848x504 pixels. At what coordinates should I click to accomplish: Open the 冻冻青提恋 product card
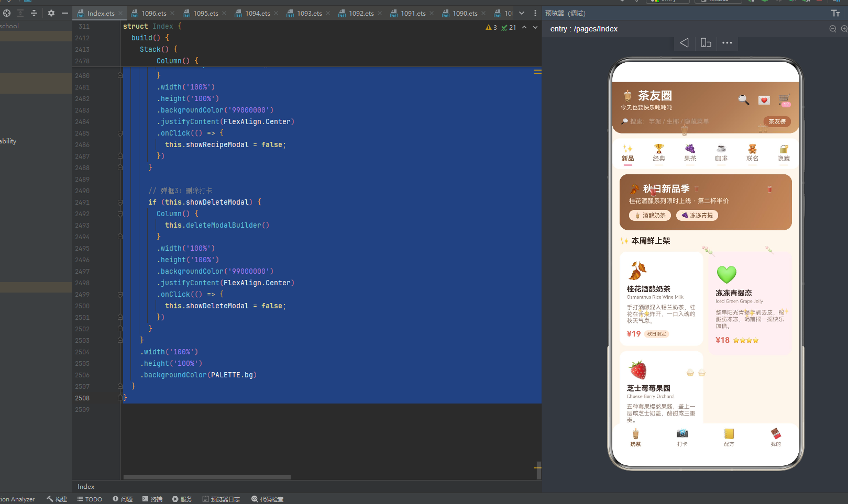[x=750, y=304]
